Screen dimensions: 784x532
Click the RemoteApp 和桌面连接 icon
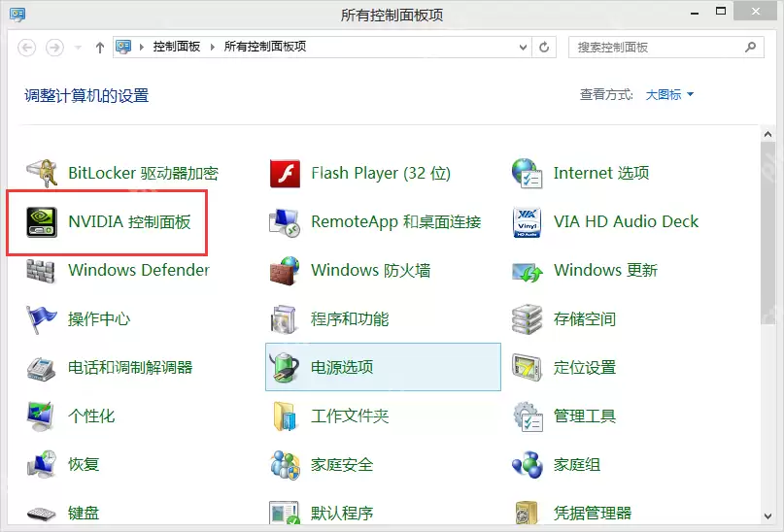point(284,222)
